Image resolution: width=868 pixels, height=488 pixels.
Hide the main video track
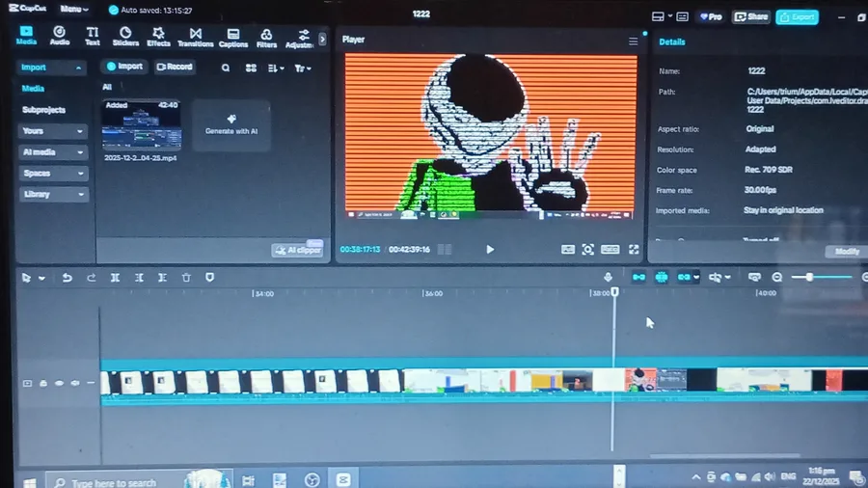point(59,383)
